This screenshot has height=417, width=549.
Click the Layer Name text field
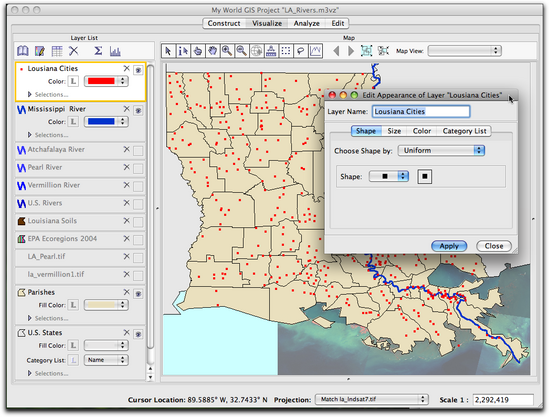[x=421, y=112]
